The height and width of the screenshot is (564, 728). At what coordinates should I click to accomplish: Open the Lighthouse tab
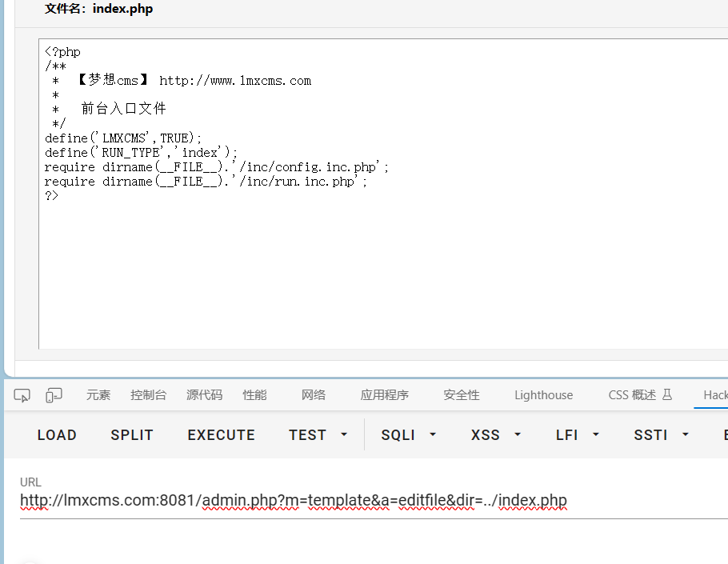(x=544, y=395)
